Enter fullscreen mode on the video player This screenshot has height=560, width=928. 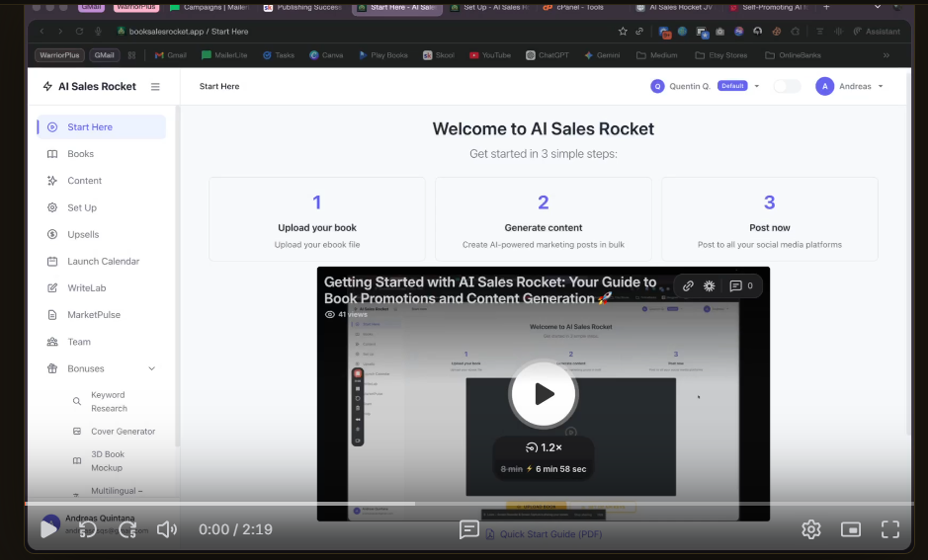pos(890,529)
